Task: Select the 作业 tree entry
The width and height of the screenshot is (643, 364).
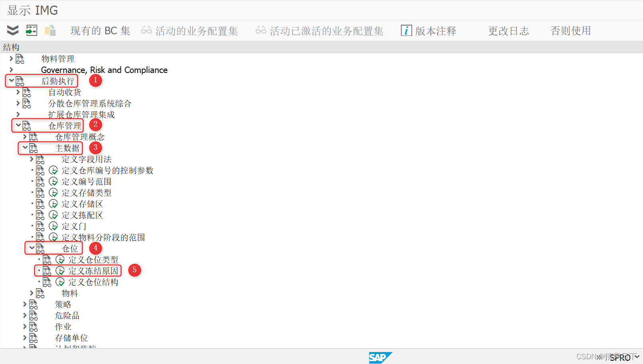Action: 63,327
